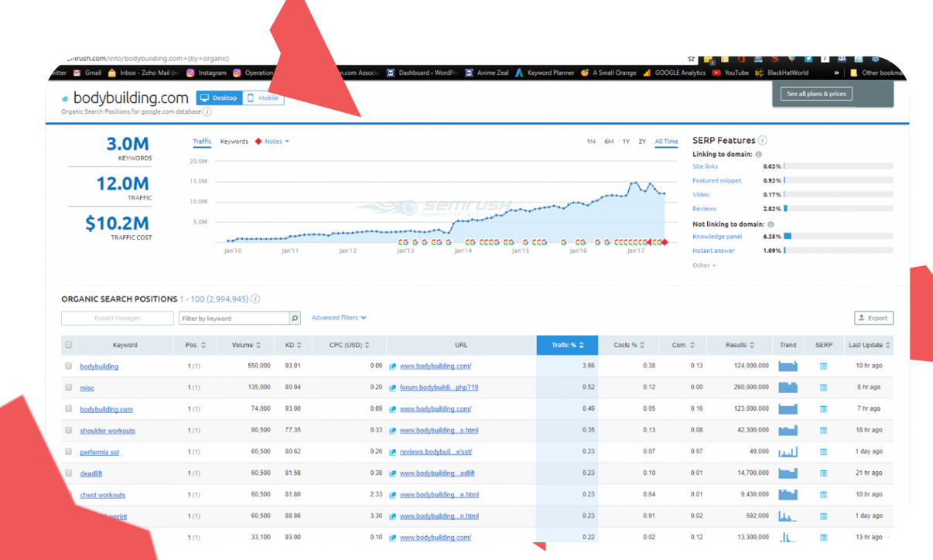Open the GOOGLE Analytics bookmark
Image resolution: width=933 pixels, height=560 pixels.
(x=674, y=73)
